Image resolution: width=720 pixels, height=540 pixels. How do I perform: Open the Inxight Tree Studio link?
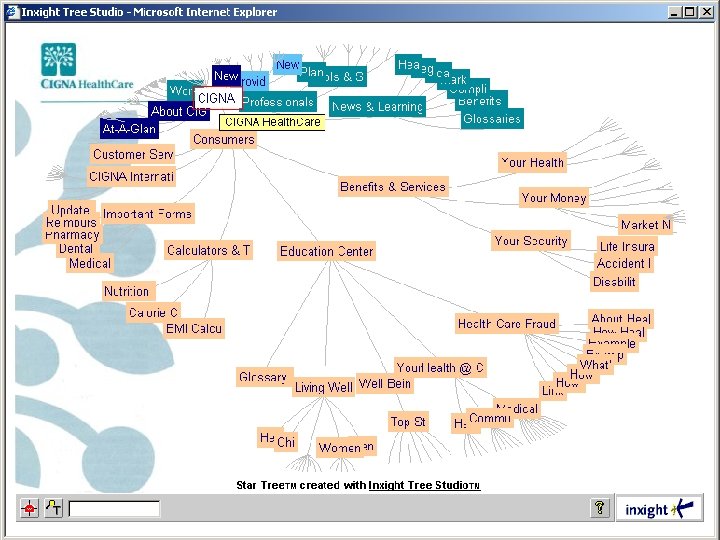(424, 485)
